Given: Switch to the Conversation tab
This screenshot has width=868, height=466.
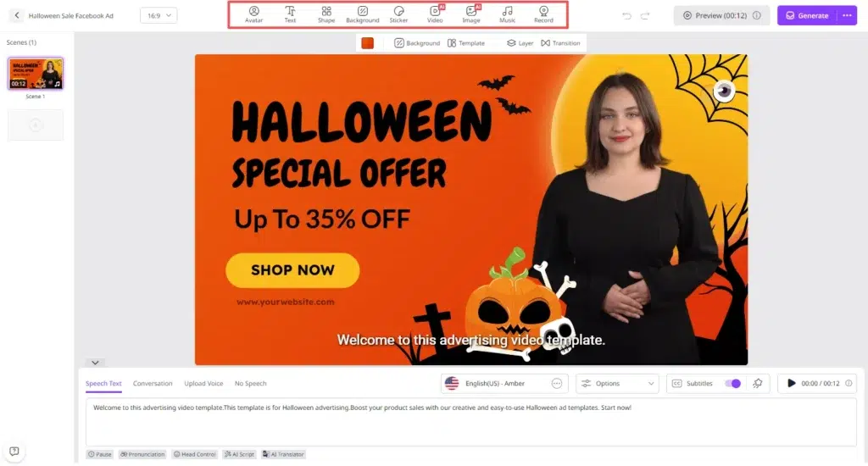Looking at the screenshot, I should pyautogui.click(x=153, y=384).
